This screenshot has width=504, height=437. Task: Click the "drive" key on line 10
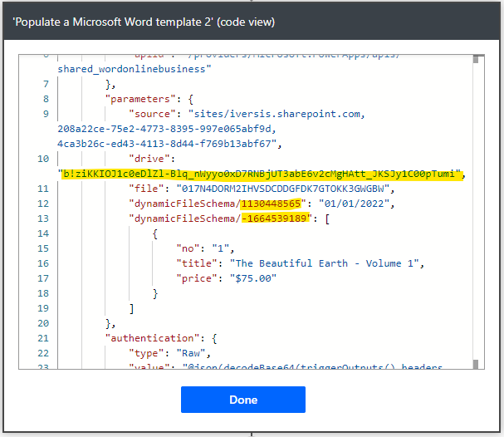coord(149,159)
